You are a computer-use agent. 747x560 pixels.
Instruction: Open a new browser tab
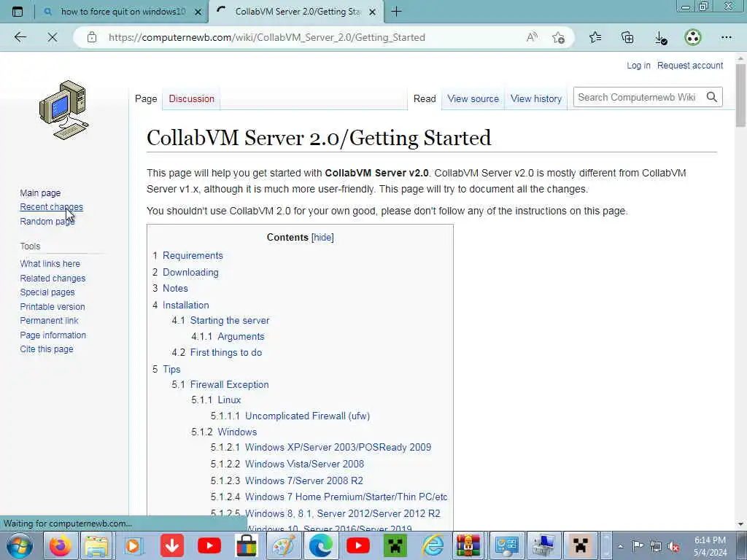(396, 12)
